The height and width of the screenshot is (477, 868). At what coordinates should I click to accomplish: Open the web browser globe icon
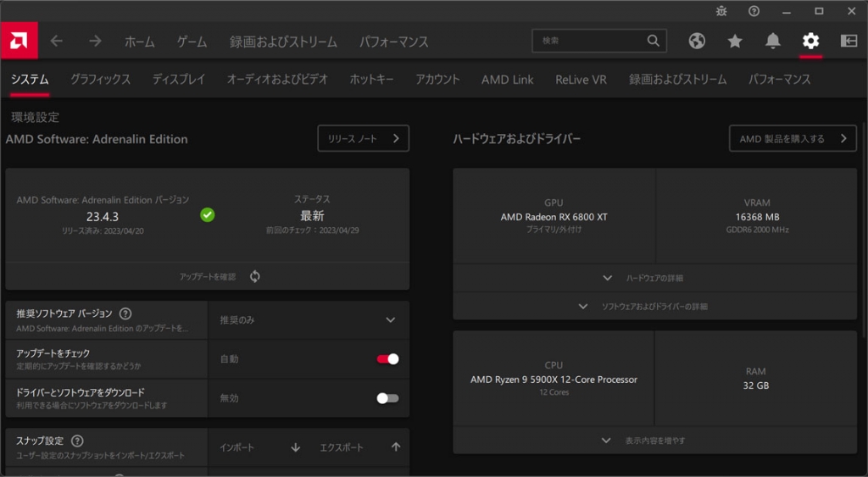point(697,41)
